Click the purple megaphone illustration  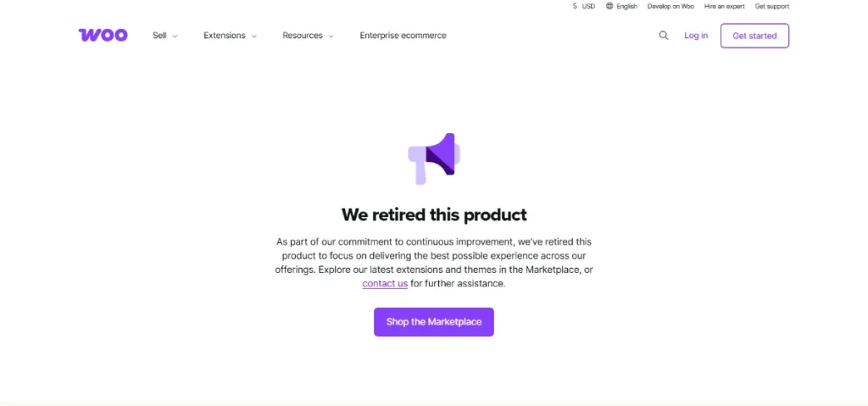click(x=434, y=158)
